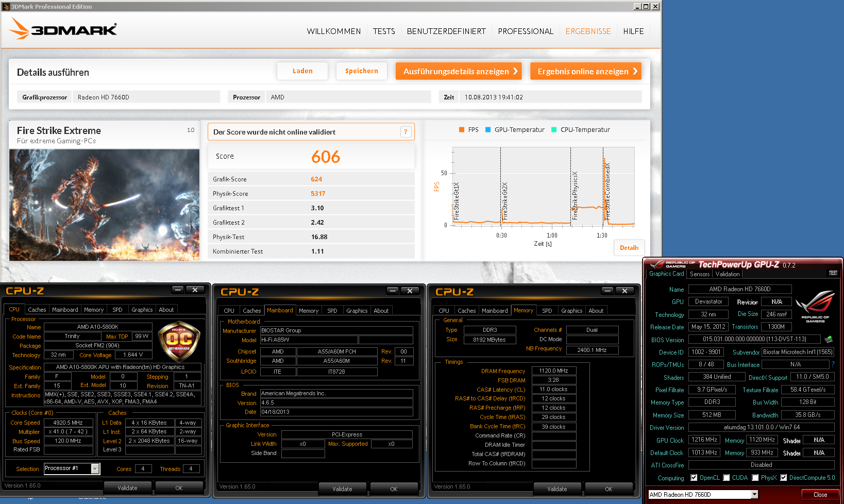Click the Fire Strike Extreme preview image

click(x=104, y=205)
